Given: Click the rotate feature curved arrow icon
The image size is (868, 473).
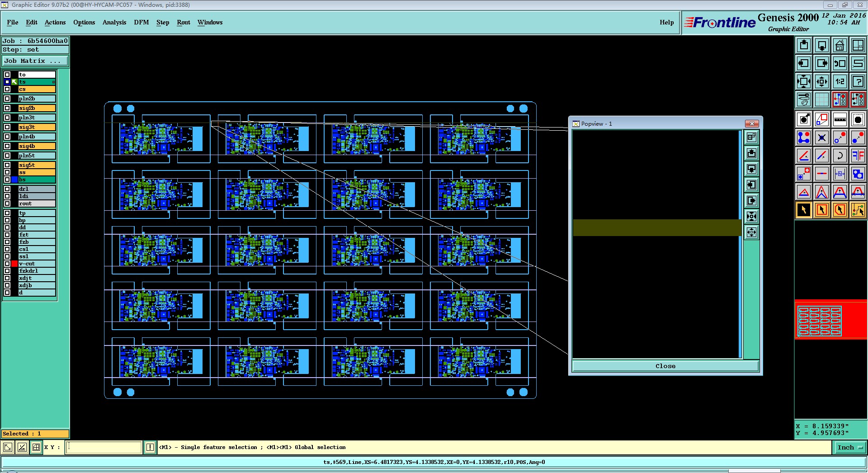Looking at the screenshot, I should pyautogui.click(x=840, y=156).
